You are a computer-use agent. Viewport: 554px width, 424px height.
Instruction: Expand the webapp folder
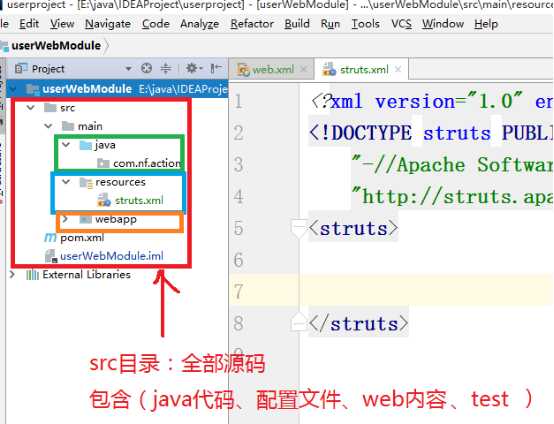click(65, 219)
